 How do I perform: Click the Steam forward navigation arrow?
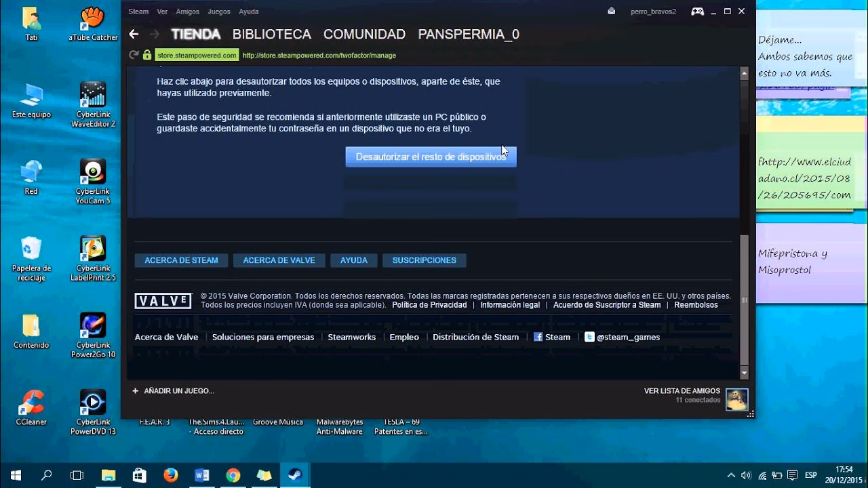pyautogui.click(x=155, y=34)
